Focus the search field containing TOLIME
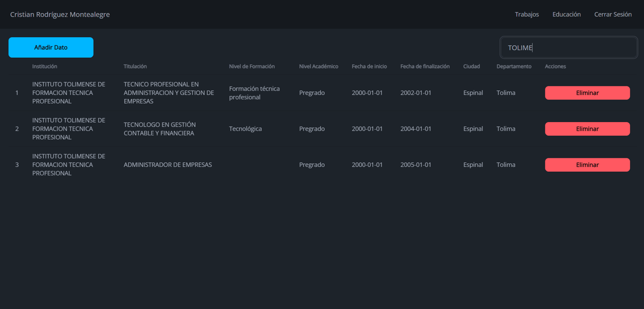The height and width of the screenshot is (309, 644). coord(569,48)
